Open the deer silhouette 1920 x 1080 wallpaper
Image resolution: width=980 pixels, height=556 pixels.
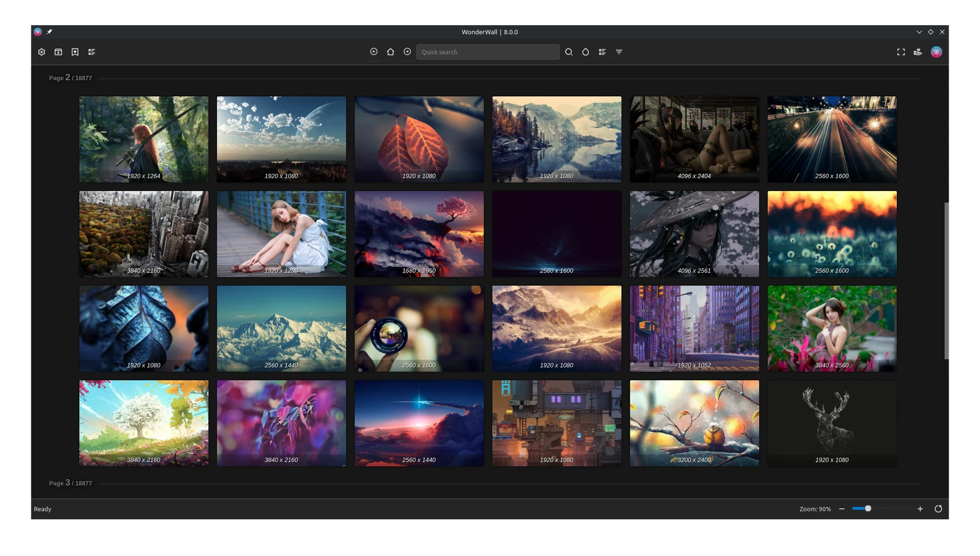point(832,423)
